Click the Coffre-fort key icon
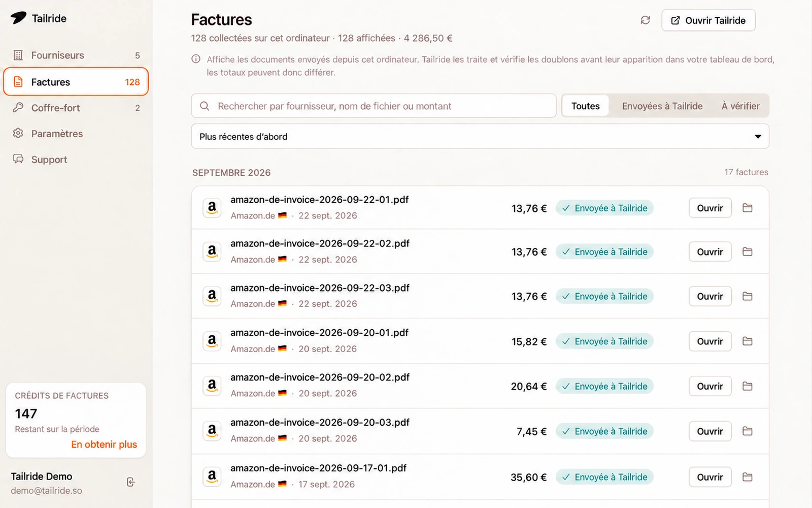This screenshot has width=812, height=508. pos(18,107)
